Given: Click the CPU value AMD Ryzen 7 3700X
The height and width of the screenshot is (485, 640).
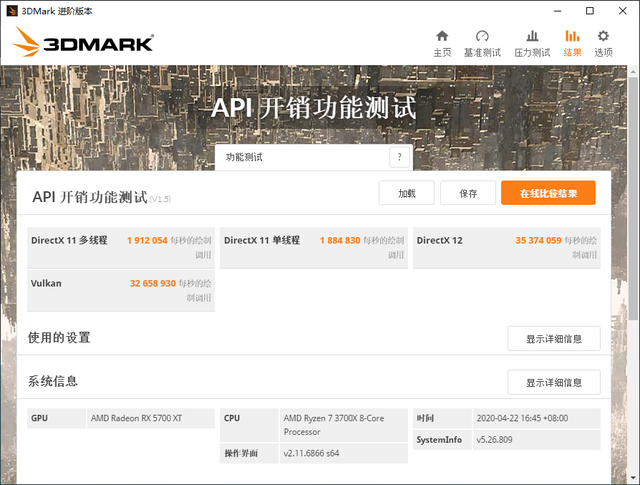Looking at the screenshot, I should [334, 425].
